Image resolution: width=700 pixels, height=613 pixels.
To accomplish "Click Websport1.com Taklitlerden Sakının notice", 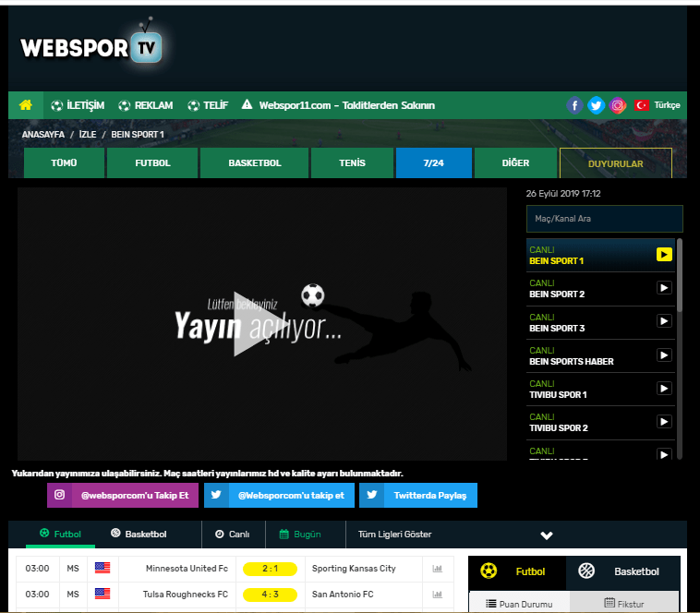I will click(347, 105).
